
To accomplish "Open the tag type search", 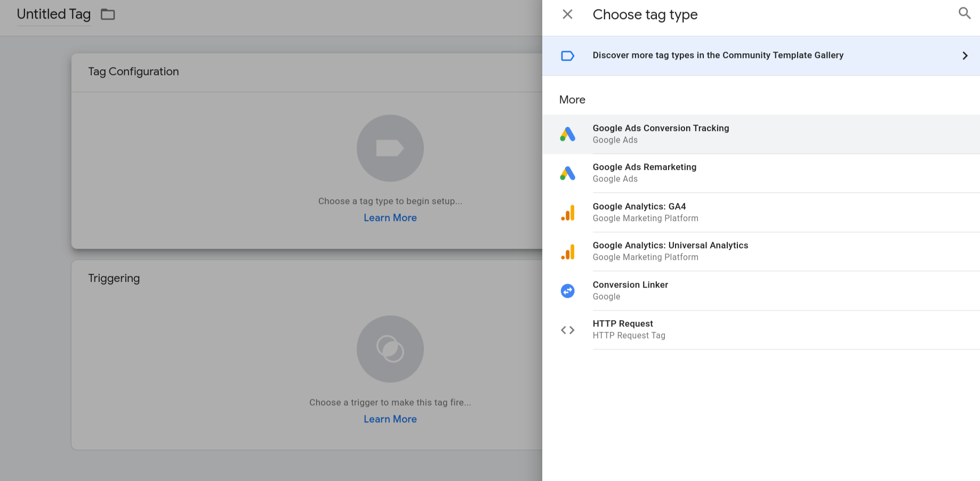I will pyautogui.click(x=964, y=13).
